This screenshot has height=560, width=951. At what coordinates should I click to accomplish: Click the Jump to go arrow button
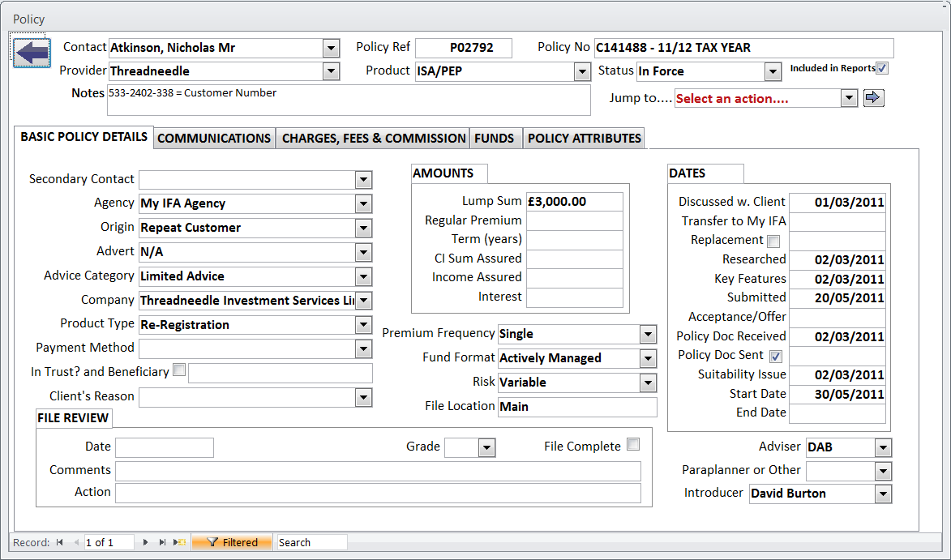(873, 98)
